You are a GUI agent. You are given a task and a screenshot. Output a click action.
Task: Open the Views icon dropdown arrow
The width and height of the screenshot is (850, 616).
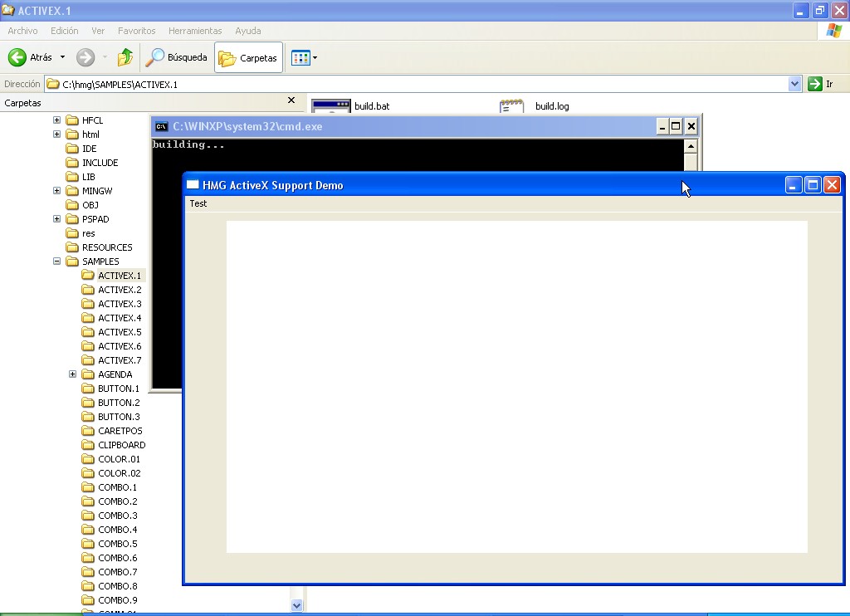[x=316, y=57]
